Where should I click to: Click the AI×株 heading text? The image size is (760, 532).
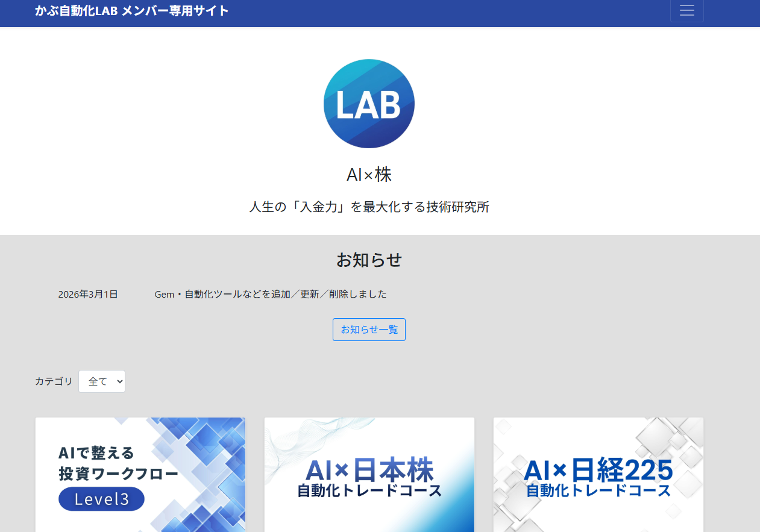369,175
